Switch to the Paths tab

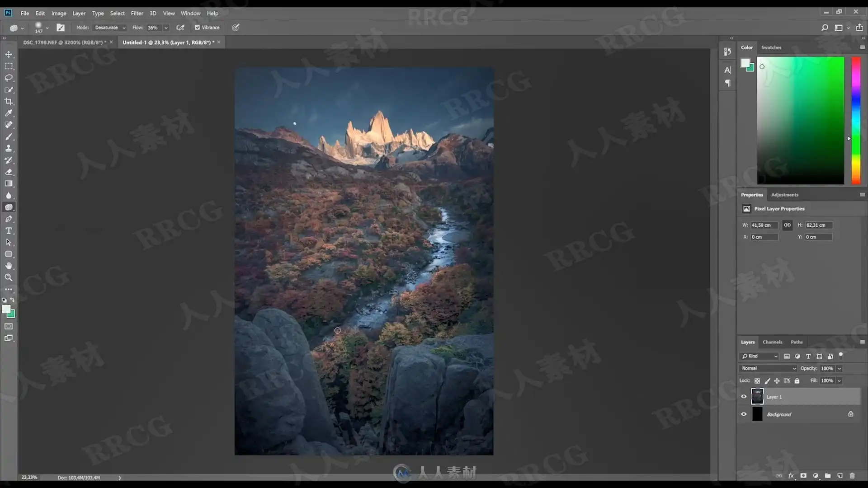point(797,342)
